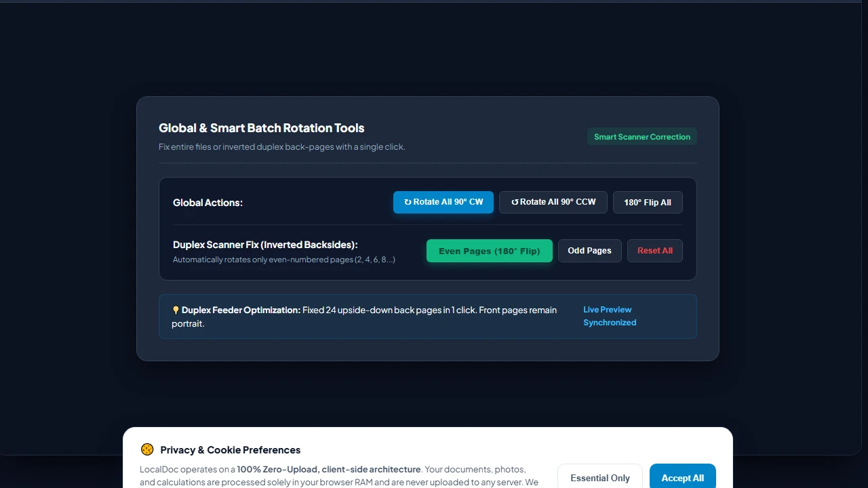This screenshot has height=488, width=868.
Task: Click Reset All rotations
Action: tap(655, 251)
